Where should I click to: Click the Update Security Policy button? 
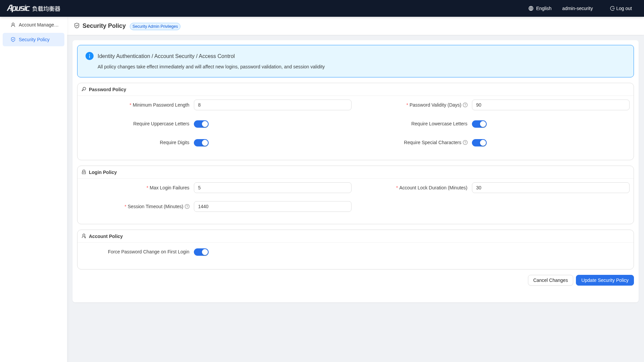605,280
